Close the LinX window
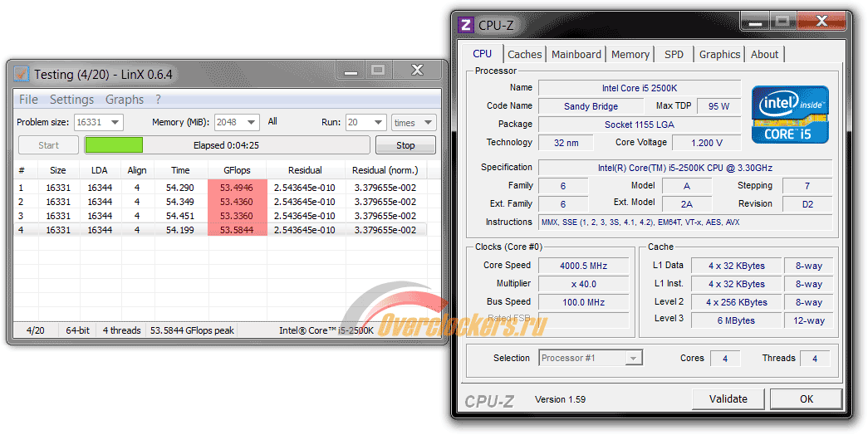The width and height of the screenshot is (868, 435). 418,71
